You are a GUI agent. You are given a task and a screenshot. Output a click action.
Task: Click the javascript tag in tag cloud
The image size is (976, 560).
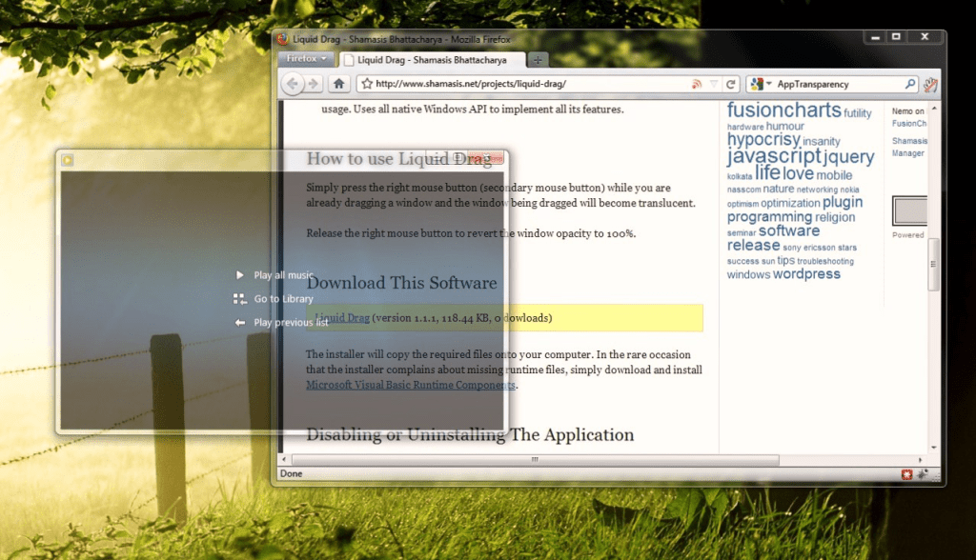click(773, 156)
